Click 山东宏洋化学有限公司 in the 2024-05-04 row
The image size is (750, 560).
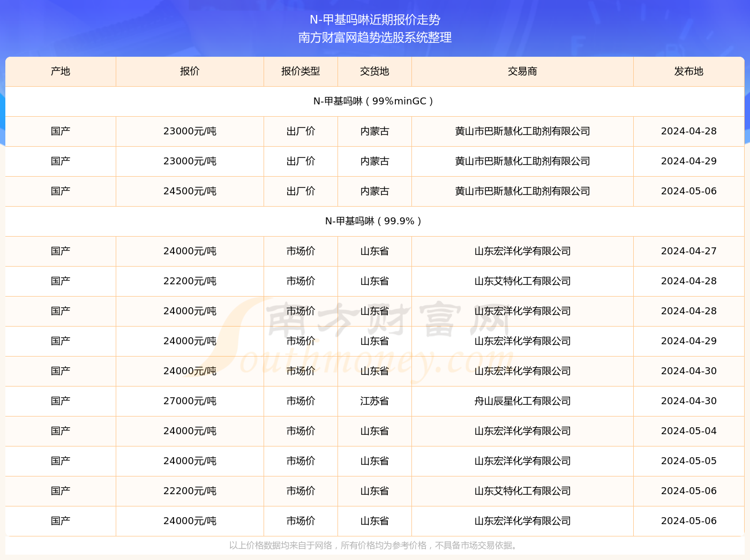click(x=522, y=431)
